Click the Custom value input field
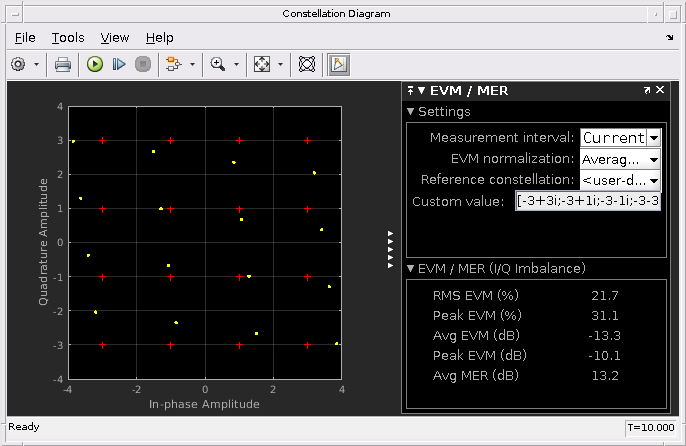Viewport: 686px width, 446px height. [x=588, y=201]
